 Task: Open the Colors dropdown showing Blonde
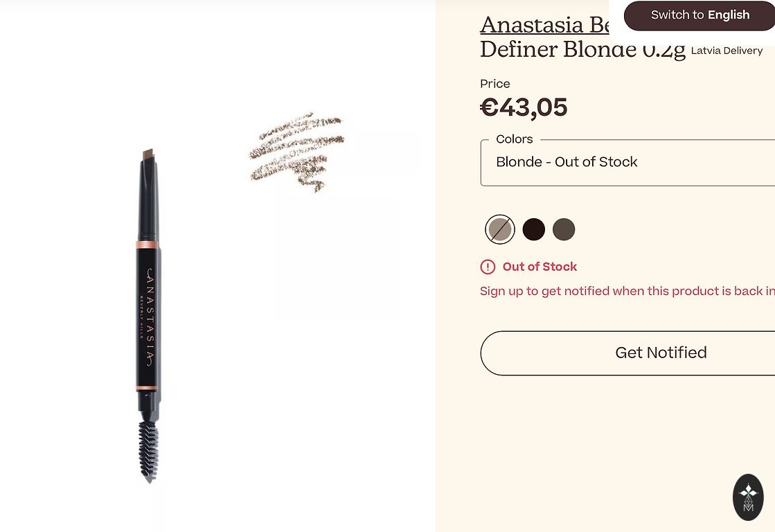pos(627,163)
